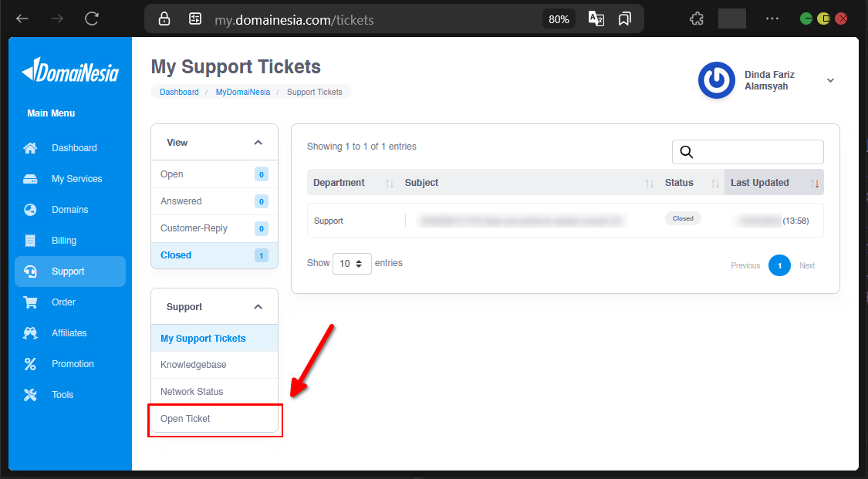Open the page translate icon
The image size is (868, 479).
click(596, 19)
